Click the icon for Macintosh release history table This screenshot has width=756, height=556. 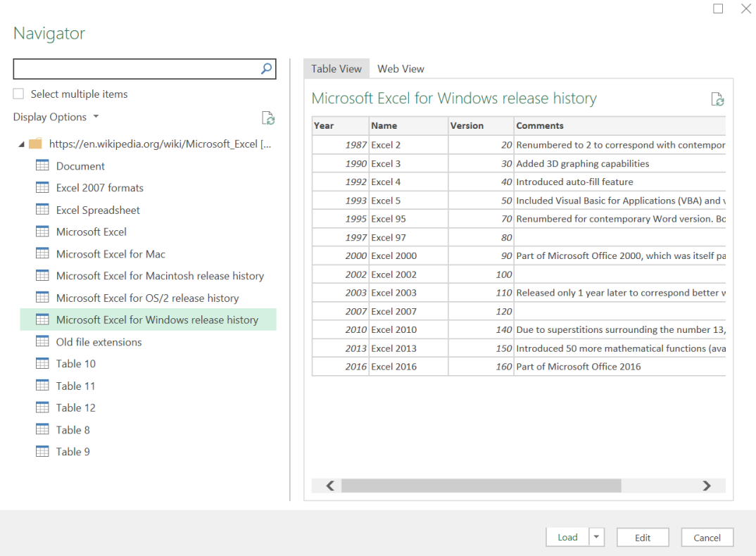(42, 275)
